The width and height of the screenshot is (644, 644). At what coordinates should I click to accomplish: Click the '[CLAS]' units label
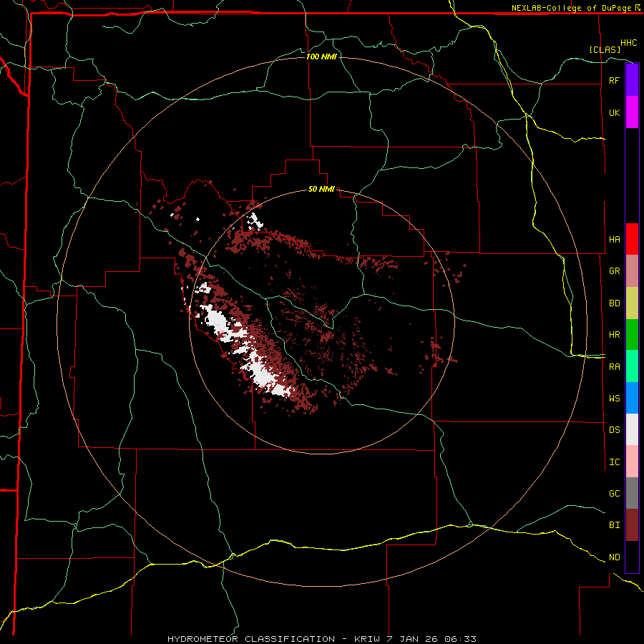point(605,49)
